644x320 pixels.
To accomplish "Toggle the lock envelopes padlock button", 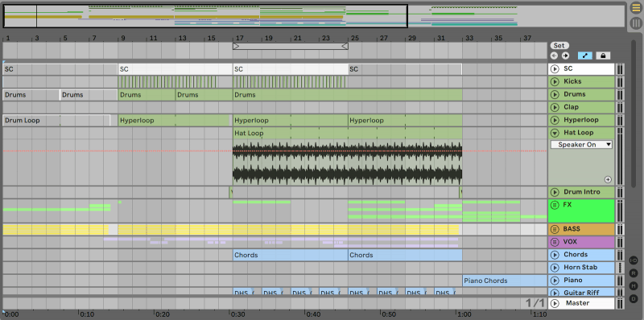I will pos(603,55).
